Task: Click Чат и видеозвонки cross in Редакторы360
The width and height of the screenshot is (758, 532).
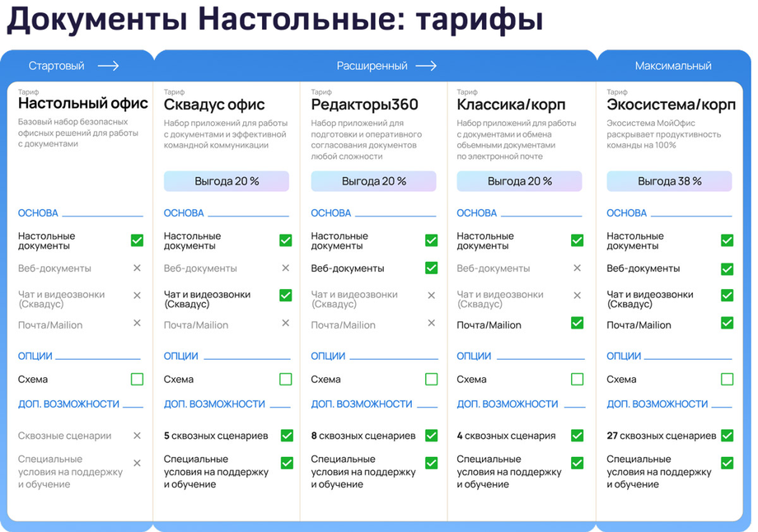Action: [431, 295]
